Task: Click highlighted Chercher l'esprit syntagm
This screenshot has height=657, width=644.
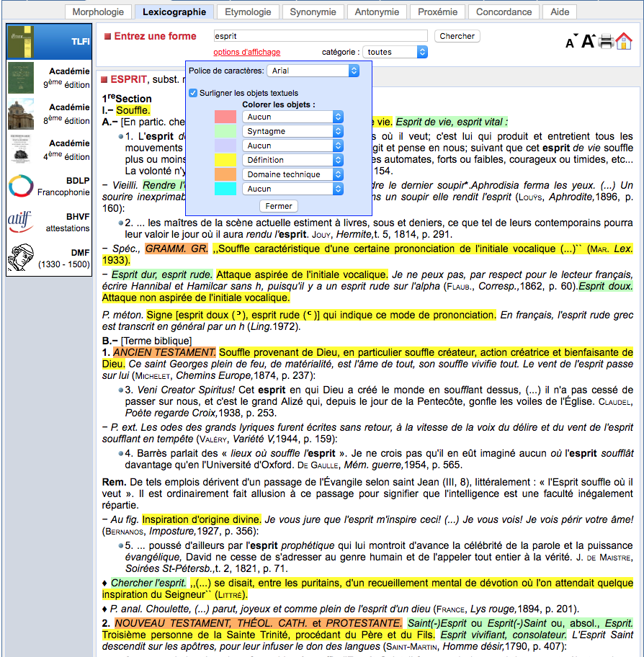Action: (148, 583)
